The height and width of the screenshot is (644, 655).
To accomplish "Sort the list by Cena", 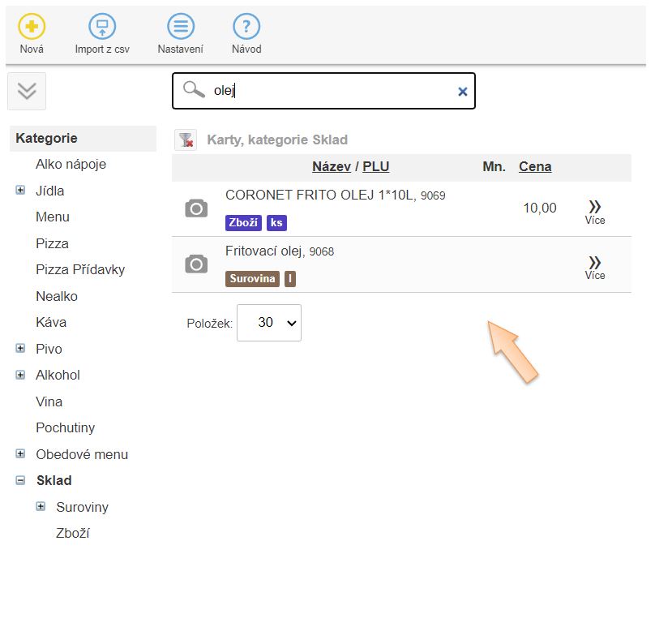I will point(535,166).
